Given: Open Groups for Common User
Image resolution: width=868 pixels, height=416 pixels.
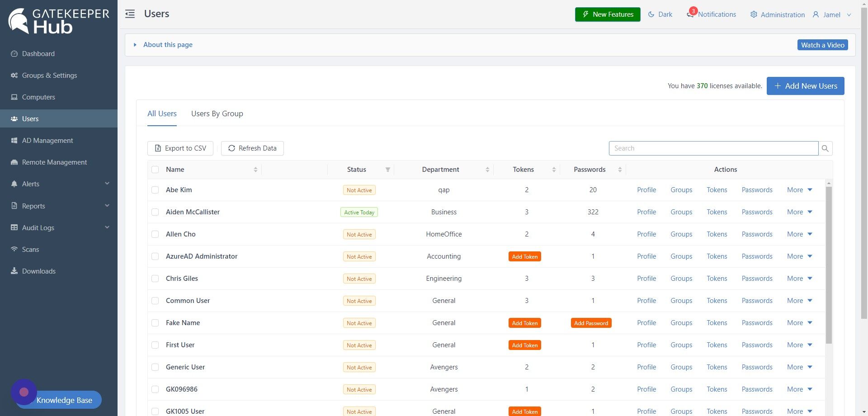Looking at the screenshot, I should [681, 301].
